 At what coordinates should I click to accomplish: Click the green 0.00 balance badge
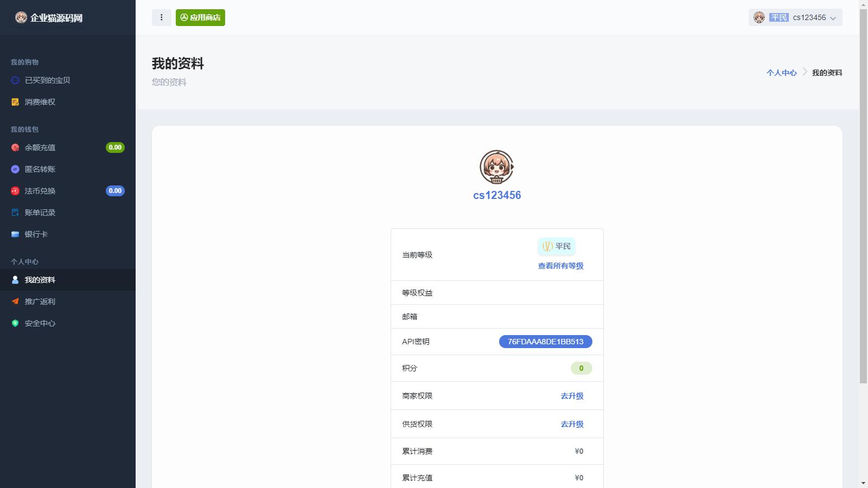click(115, 147)
